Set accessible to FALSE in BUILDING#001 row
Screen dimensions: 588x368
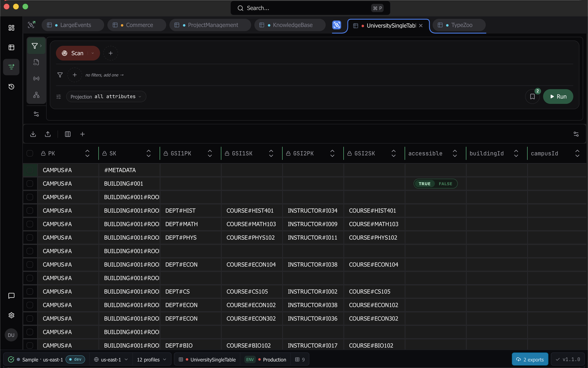click(x=445, y=184)
